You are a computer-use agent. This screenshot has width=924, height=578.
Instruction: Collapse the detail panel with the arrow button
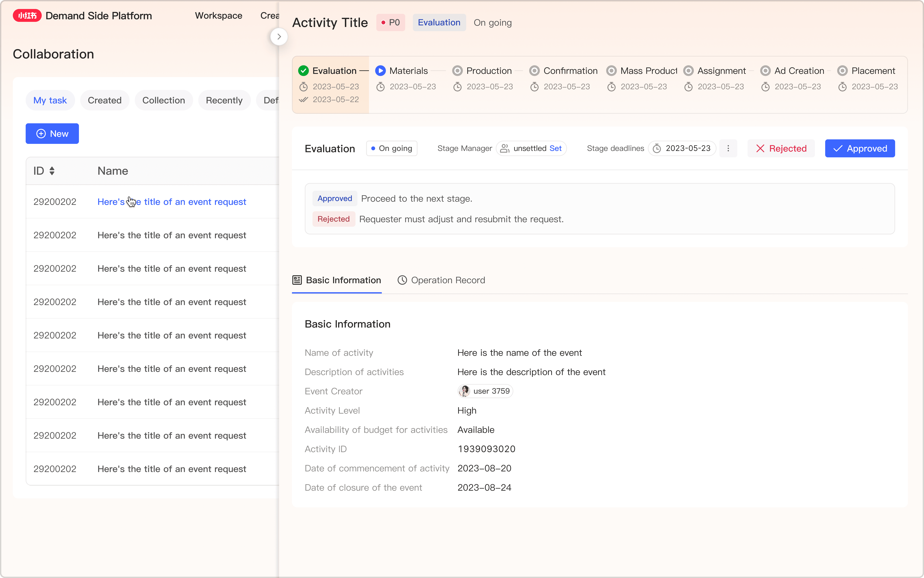click(279, 37)
